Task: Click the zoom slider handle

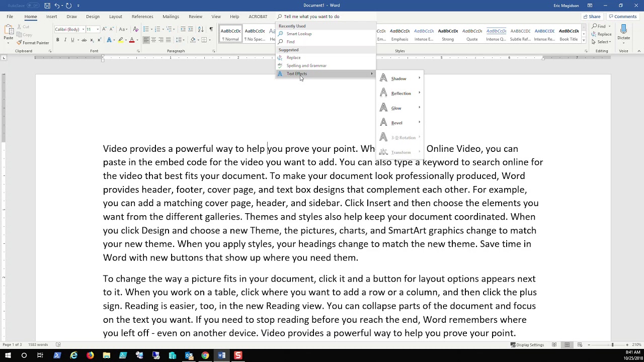Action: [612, 345]
